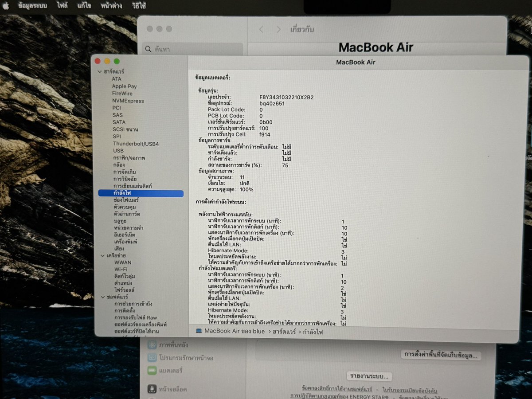Select ช่องไฟเบอร์ in the sidebar
Viewport: 532px width, 399px height.
point(127,200)
